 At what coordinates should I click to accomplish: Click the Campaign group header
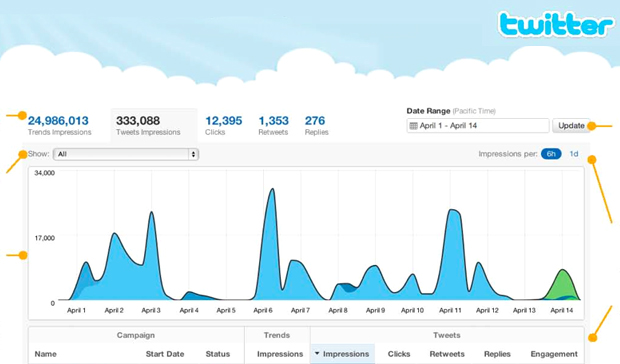[136, 335]
